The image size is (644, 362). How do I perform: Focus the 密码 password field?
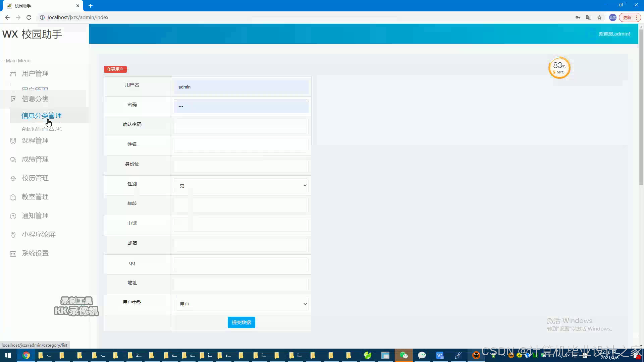click(241, 106)
